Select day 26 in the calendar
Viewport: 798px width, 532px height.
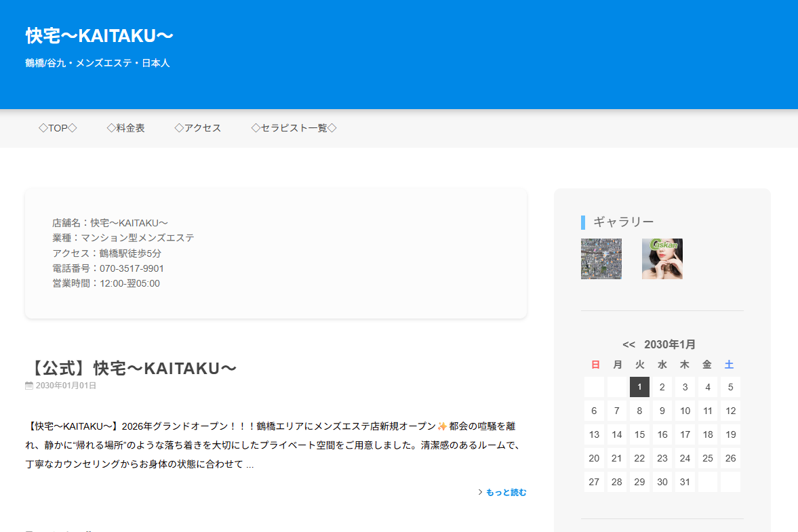730,458
